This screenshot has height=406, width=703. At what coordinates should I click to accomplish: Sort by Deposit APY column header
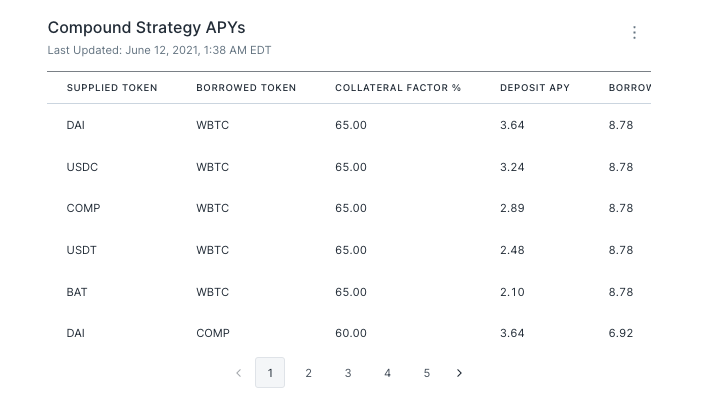tap(535, 88)
